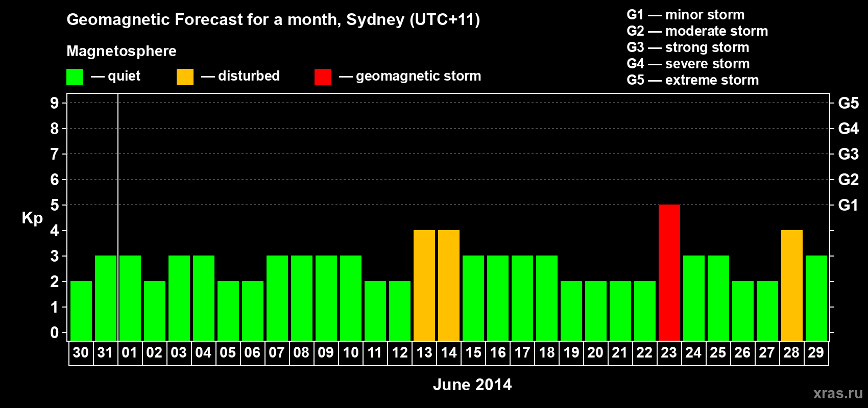Click the red storm bar for day 23
Viewport: 868px width, 408px height.
pos(669,272)
